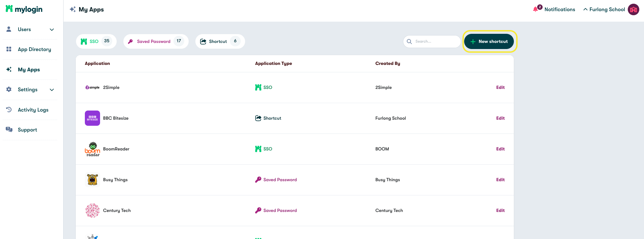Click the Furlong School avatar icon

634,9
